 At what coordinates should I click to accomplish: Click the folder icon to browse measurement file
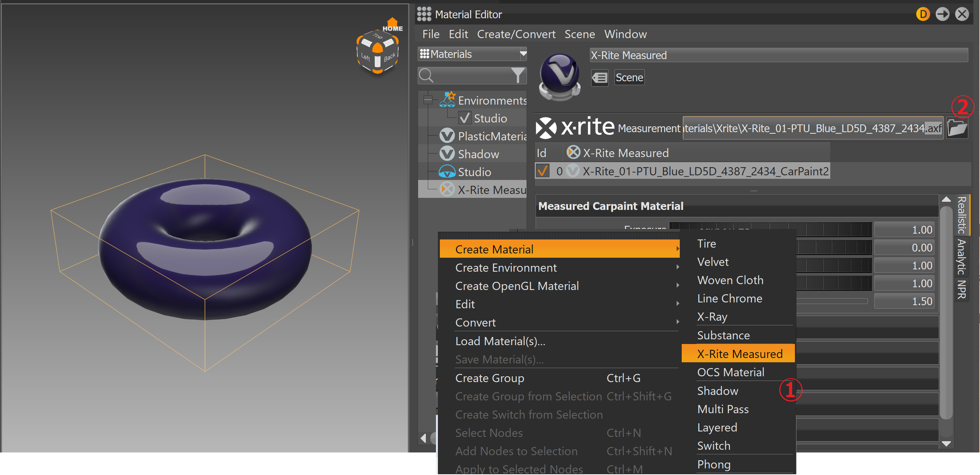coord(957,128)
